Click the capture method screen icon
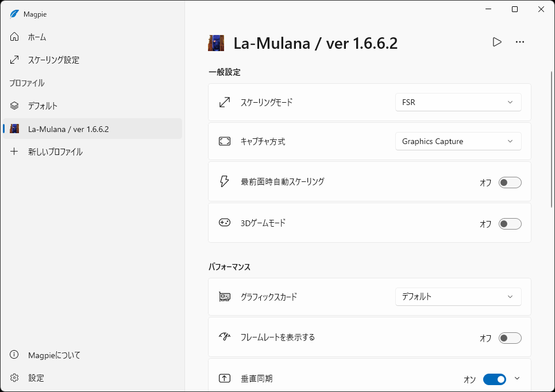This screenshot has height=392, width=555. coord(223,141)
